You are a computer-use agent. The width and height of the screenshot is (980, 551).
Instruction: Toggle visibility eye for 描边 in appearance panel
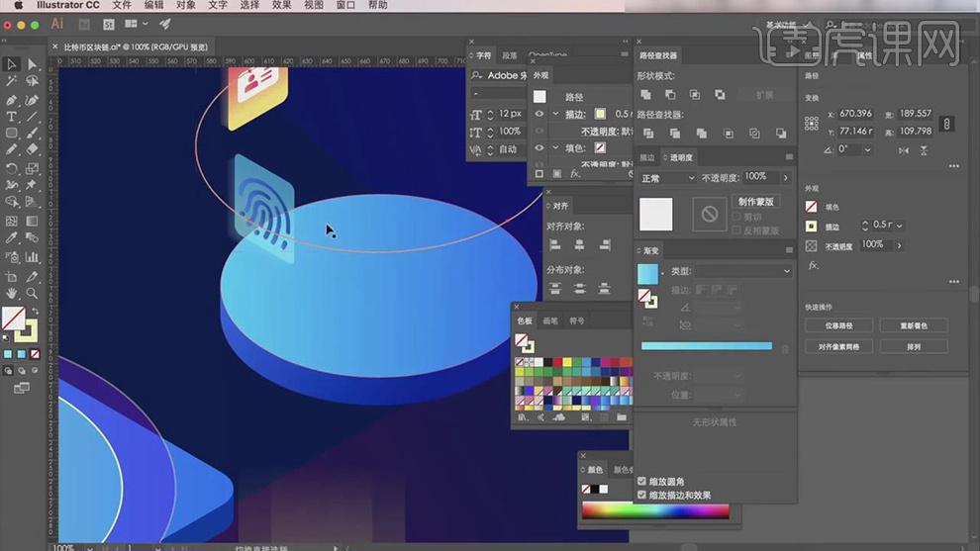point(539,114)
